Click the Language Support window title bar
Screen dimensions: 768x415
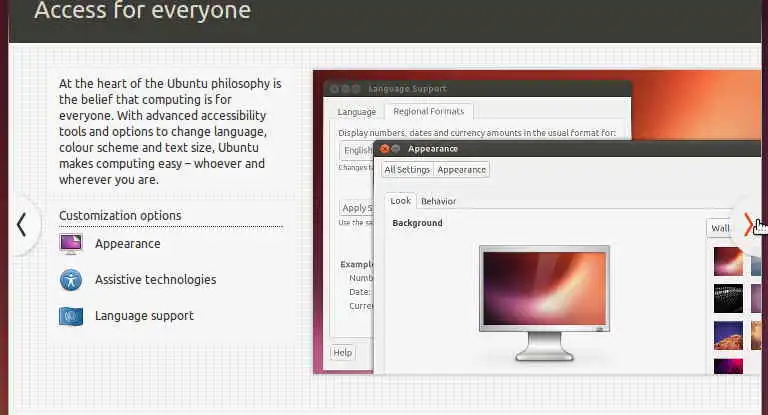click(x=478, y=89)
